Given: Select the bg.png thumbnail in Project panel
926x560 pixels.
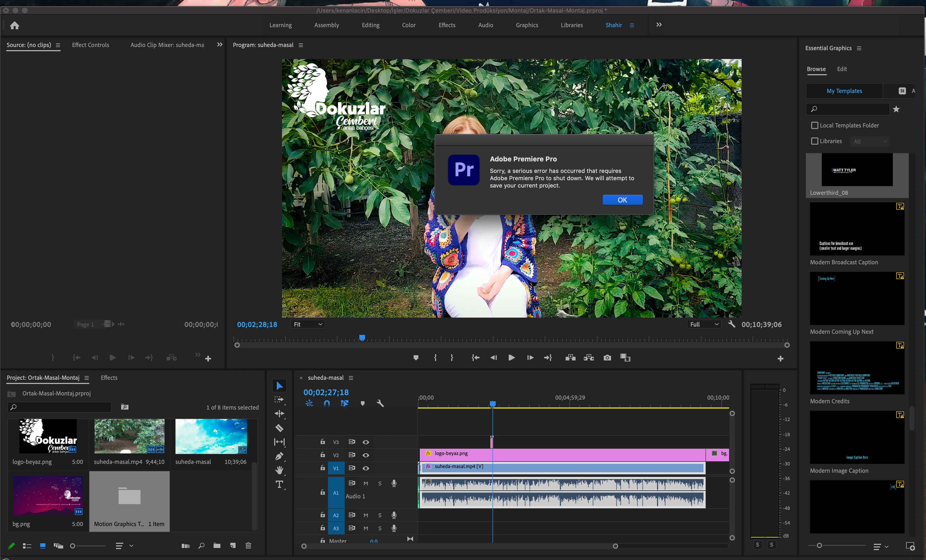Looking at the screenshot, I should point(48,495).
